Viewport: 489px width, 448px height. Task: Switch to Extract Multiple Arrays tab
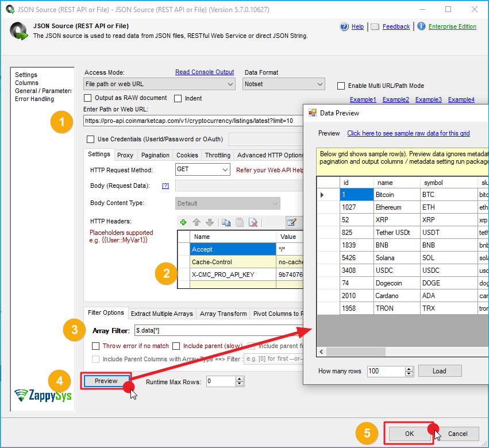pos(162,314)
